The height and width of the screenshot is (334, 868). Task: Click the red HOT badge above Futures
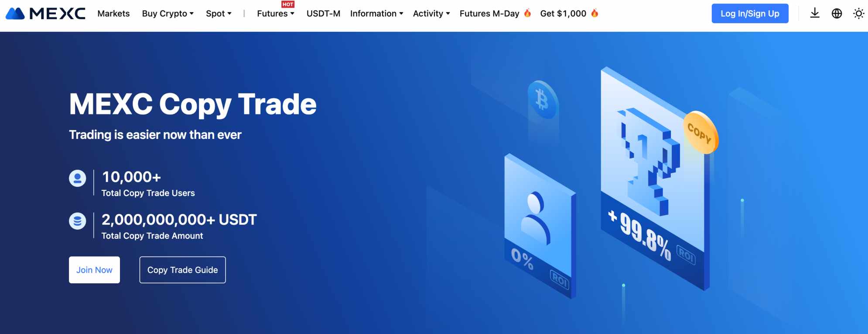288,4
